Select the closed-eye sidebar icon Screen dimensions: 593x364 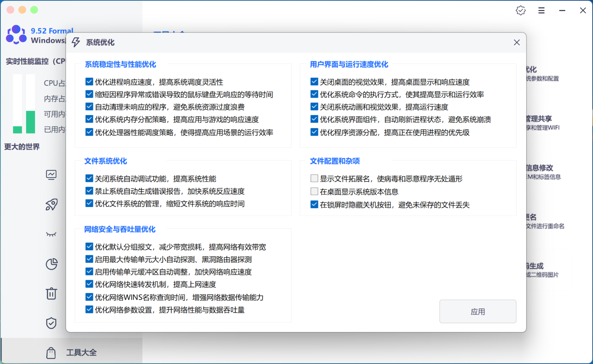[51, 234]
